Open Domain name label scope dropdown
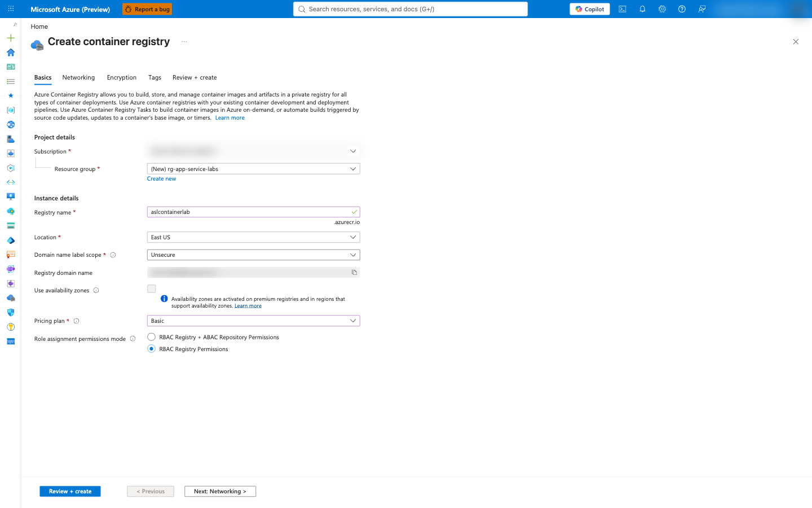 (253, 255)
